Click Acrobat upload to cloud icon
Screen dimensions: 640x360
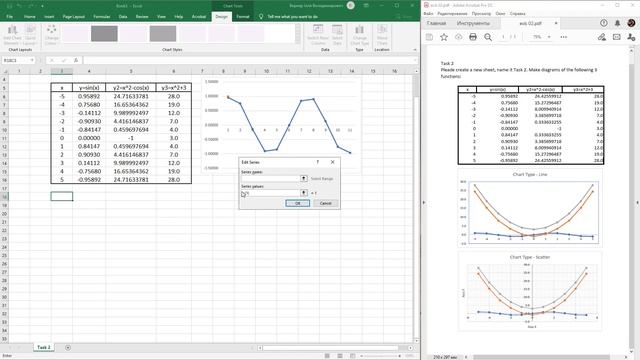(x=458, y=37)
